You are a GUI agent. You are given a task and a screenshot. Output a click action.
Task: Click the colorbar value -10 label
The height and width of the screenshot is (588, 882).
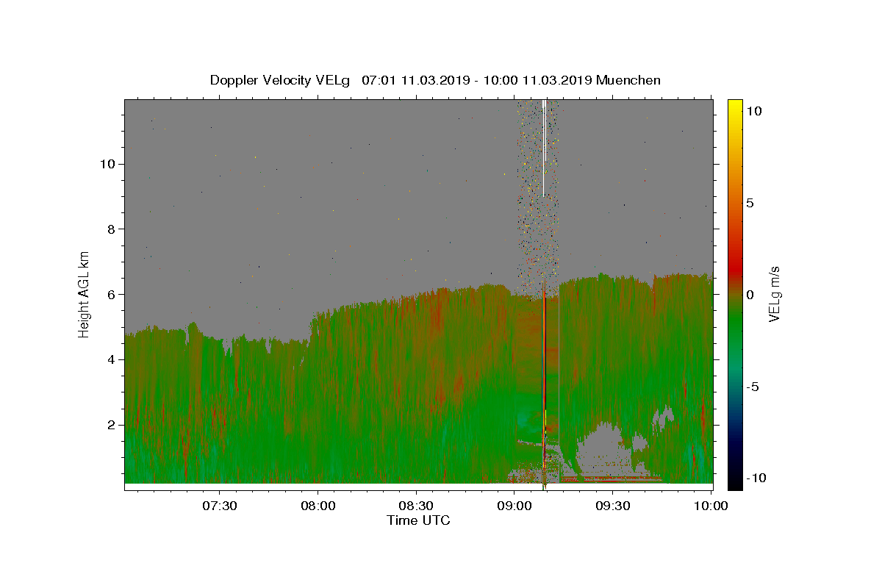pyautogui.click(x=756, y=478)
